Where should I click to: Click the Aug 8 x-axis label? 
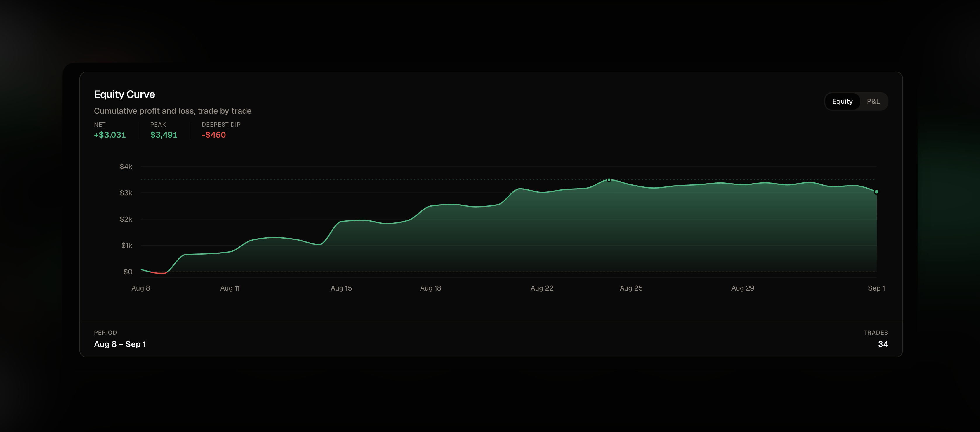pyautogui.click(x=141, y=288)
